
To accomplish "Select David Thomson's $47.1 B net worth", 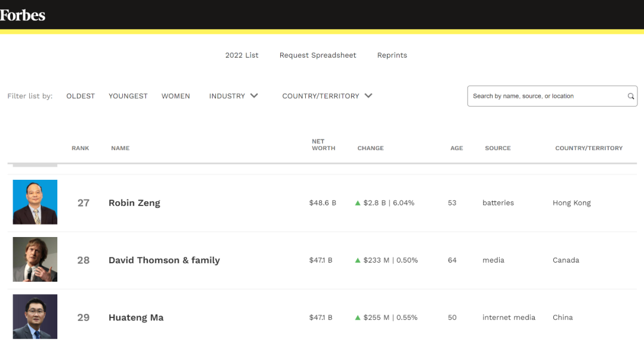I will tap(321, 260).
